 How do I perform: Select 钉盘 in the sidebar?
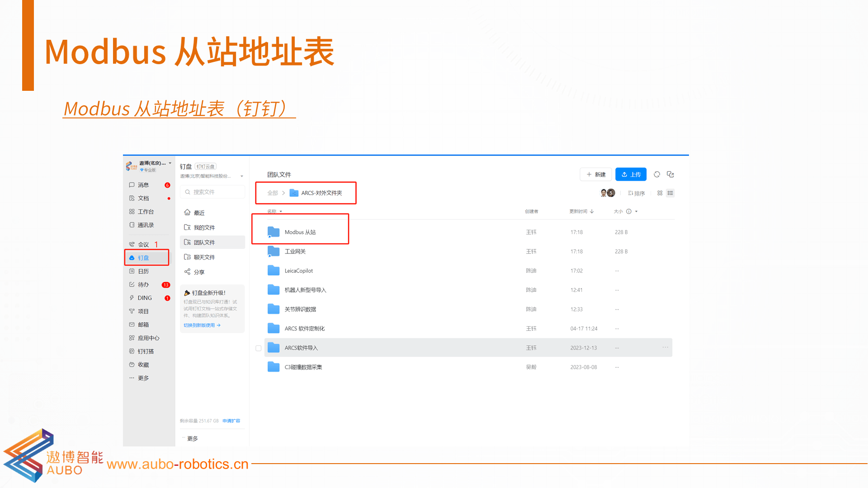coord(147,258)
